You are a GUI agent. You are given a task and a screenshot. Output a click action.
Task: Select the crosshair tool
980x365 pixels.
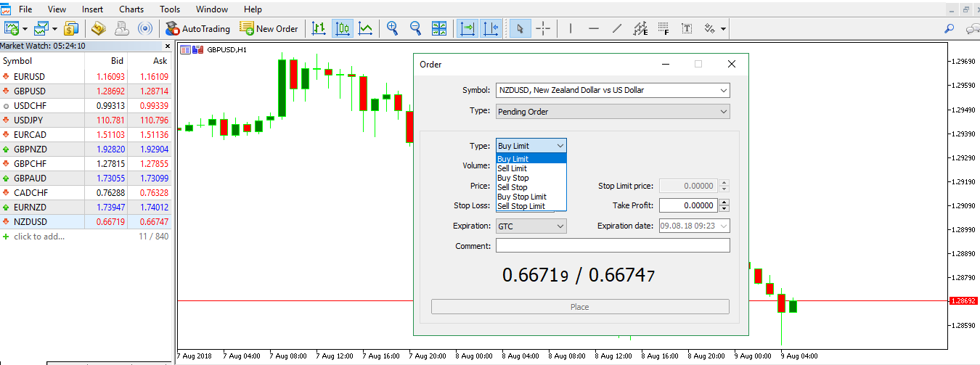[x=543, y=29]
